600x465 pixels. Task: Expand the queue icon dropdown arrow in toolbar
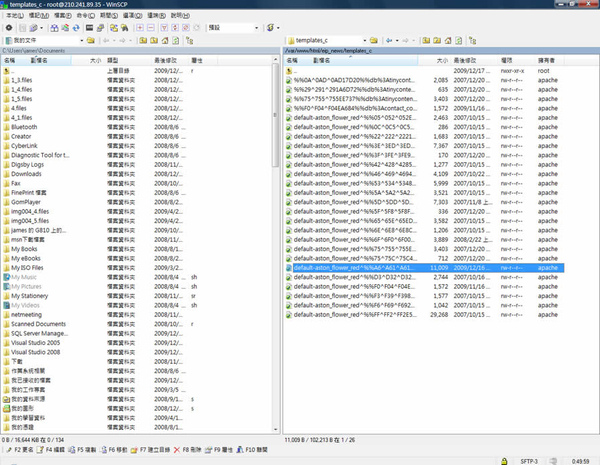[x=41, y=28]
